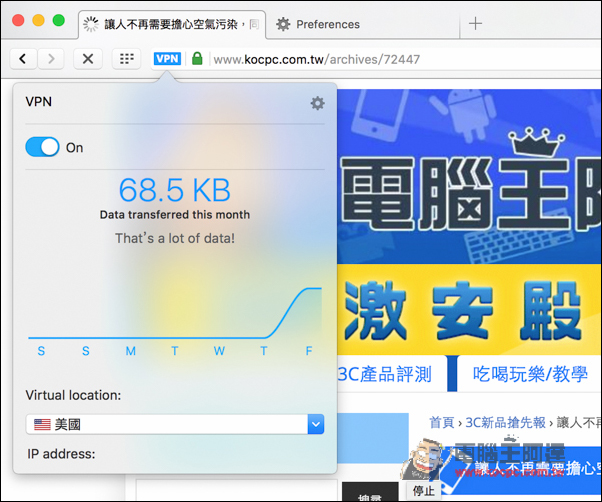602x502 pixels.
Task: Click the green padlock security icon
Action: (x=197, y=59)
